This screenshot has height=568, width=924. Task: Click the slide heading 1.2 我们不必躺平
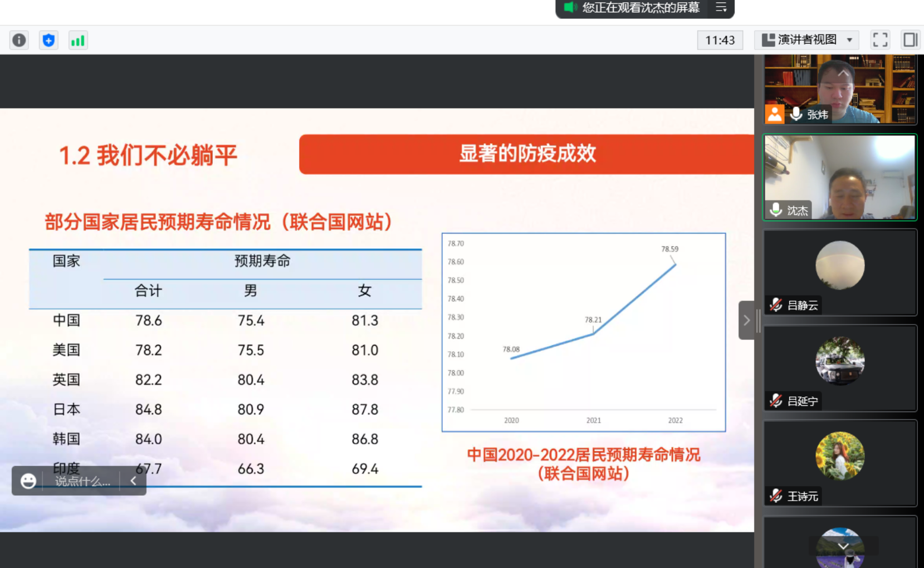coord(148,155)
